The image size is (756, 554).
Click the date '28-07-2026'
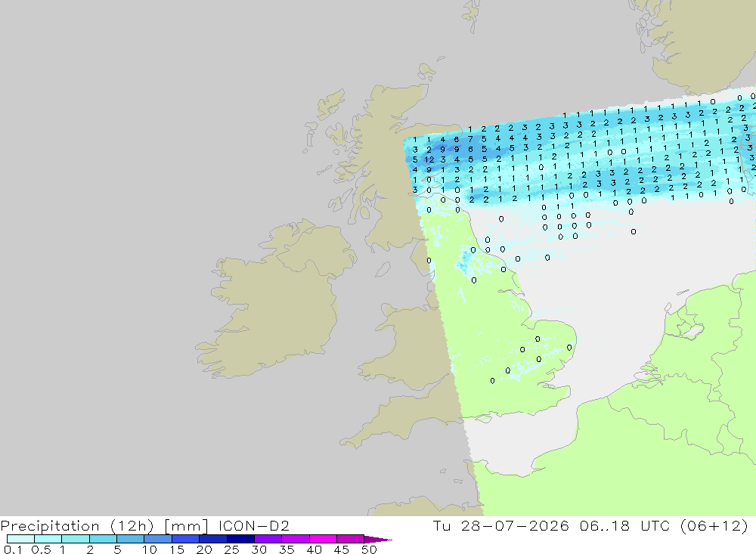(514, 525)
